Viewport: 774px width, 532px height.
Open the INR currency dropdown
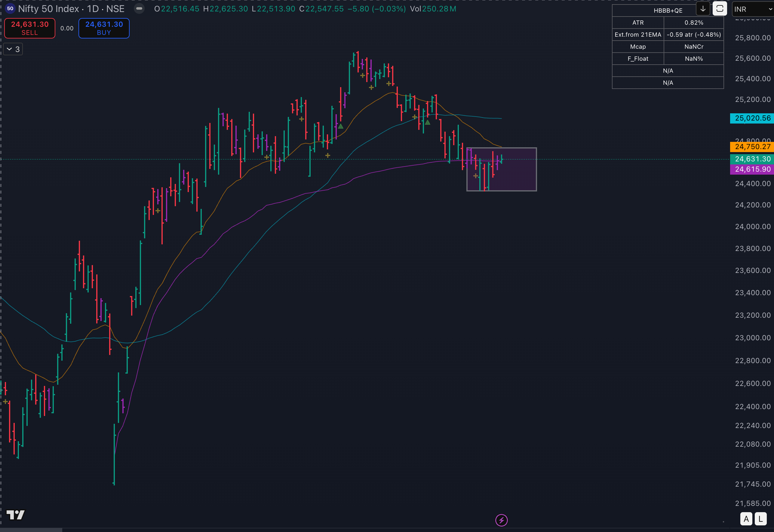[x=753, y=9]
